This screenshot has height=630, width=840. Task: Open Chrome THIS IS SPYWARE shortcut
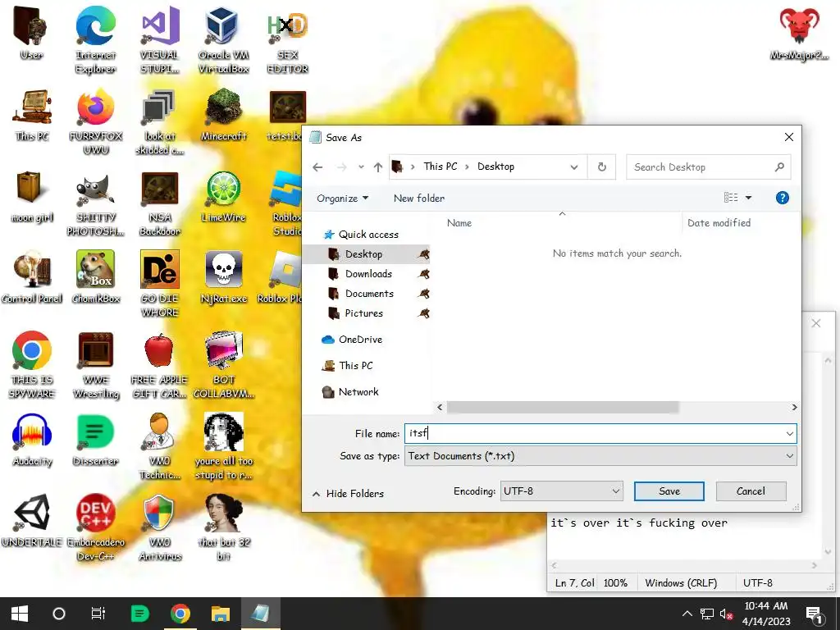32,365
